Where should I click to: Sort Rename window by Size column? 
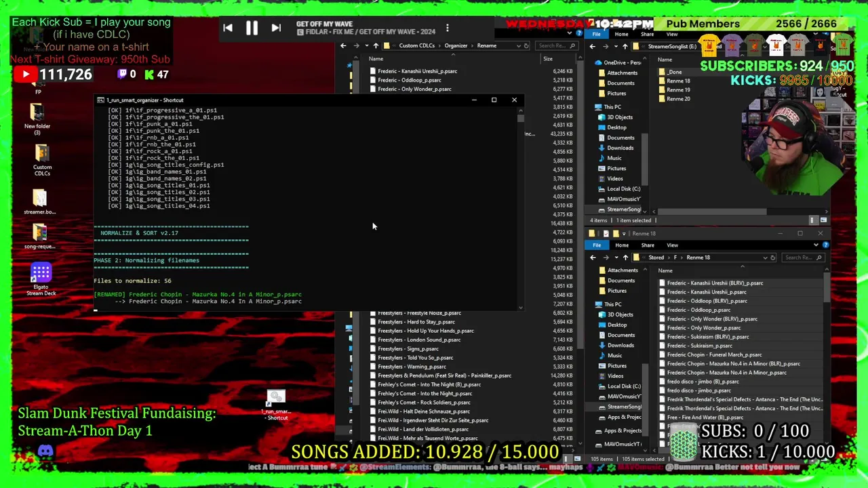547,58
